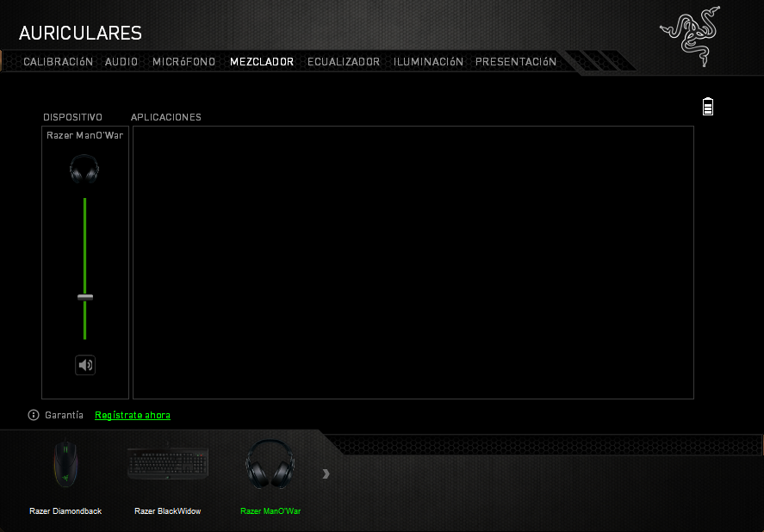Go to the ECUALIZADOR tab
764x532 pixels.
click(x=344, y=62)
